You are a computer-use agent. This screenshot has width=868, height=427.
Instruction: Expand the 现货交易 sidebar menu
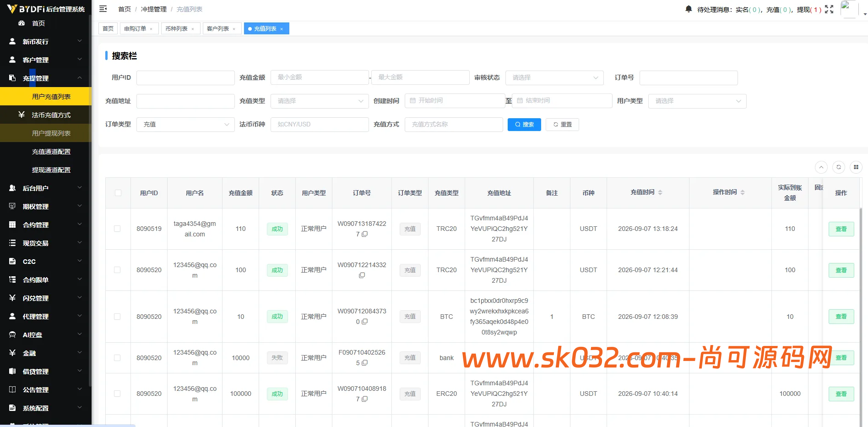coord(46,243)
